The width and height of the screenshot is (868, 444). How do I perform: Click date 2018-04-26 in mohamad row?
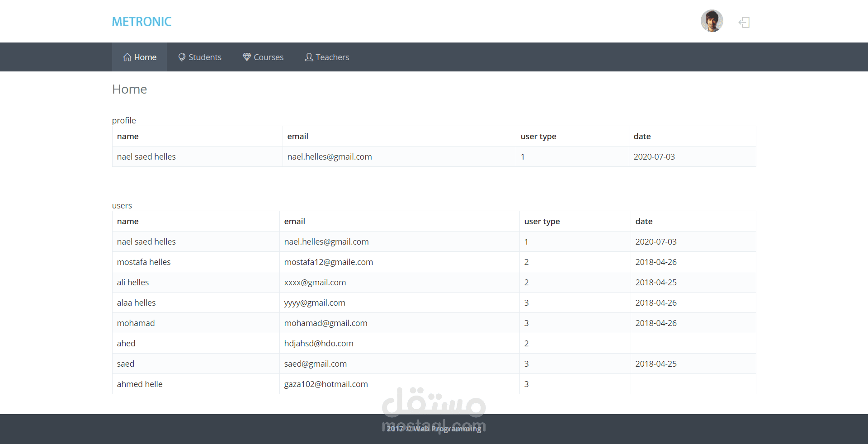[656, 323]
